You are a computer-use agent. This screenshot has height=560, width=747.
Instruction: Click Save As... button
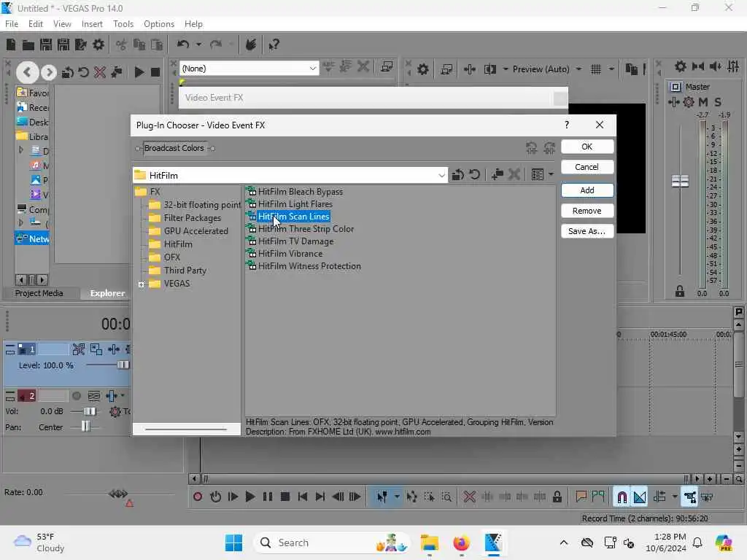pyautogui.click(x=587, y=231)
